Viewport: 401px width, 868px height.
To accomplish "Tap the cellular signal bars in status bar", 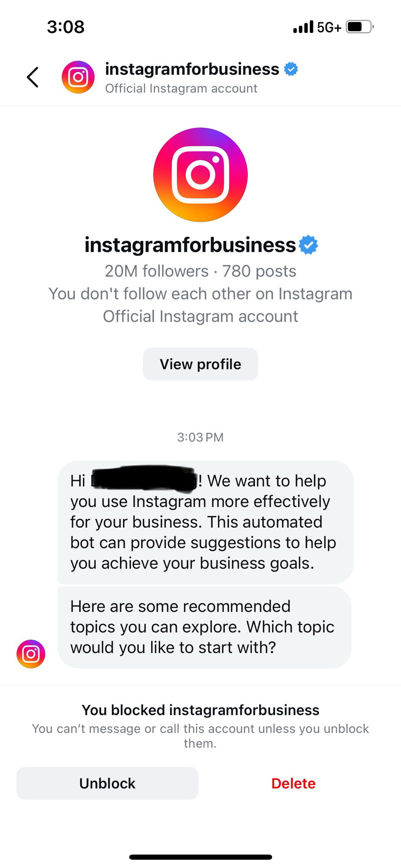I will point(303,27).
